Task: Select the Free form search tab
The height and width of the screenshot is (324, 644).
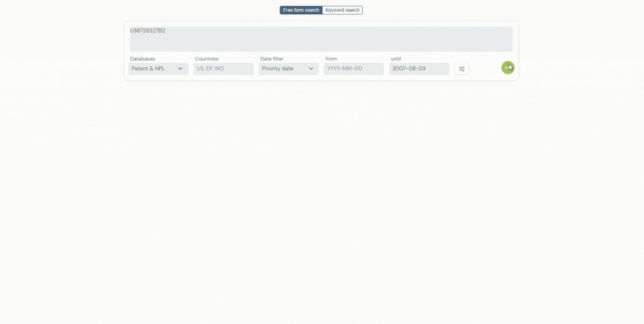Action: tap(301, 10)
